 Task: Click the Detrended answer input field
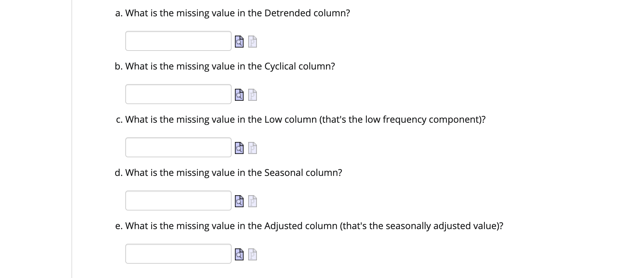[178, 41]
